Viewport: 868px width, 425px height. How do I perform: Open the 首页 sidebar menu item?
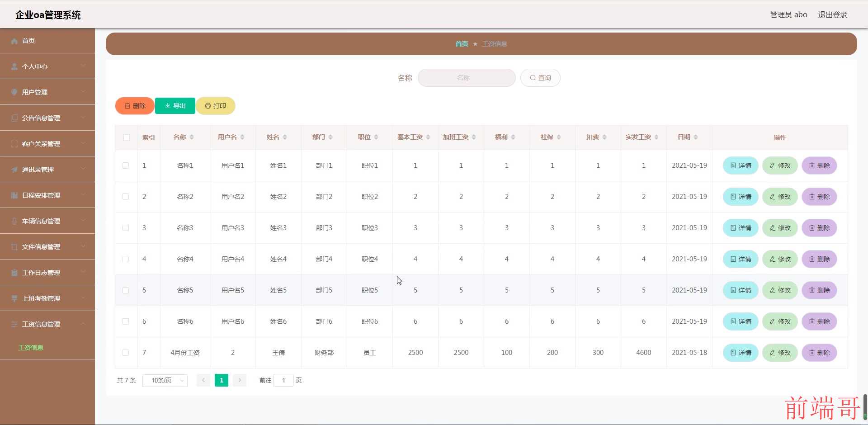click(47, 41)
